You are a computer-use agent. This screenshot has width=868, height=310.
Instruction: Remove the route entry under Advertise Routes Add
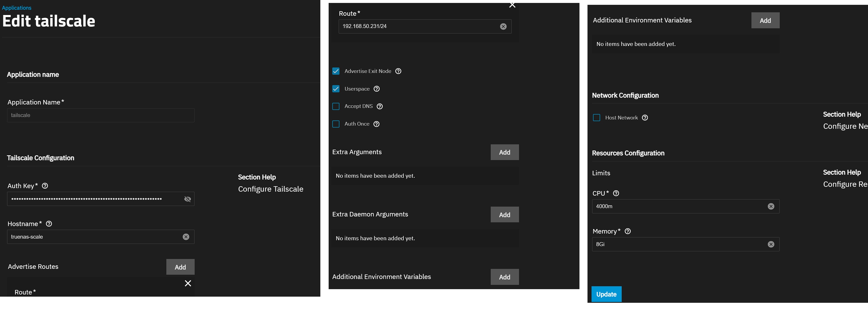(x=188, y=283)
